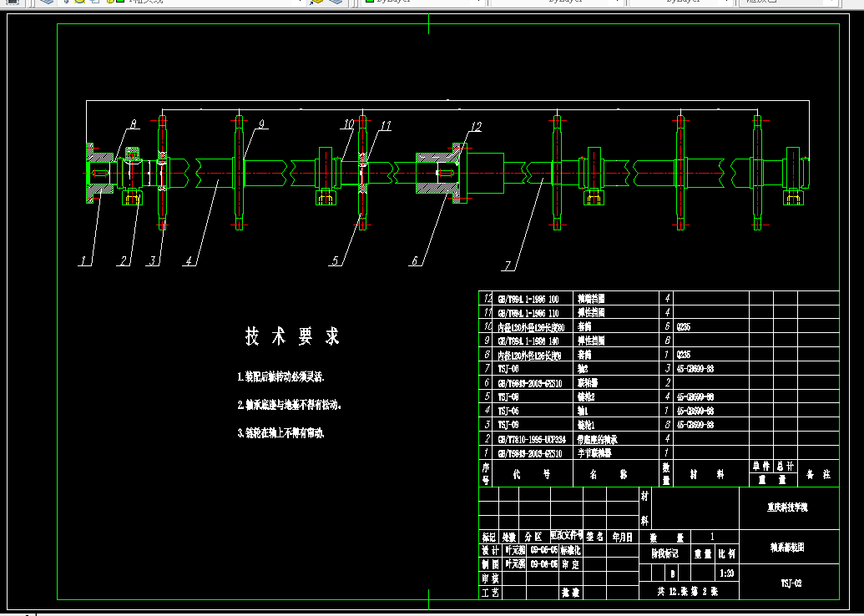The image size is (864, 616).
Task: Click the "设计" row label
Action: pos(490,550)
